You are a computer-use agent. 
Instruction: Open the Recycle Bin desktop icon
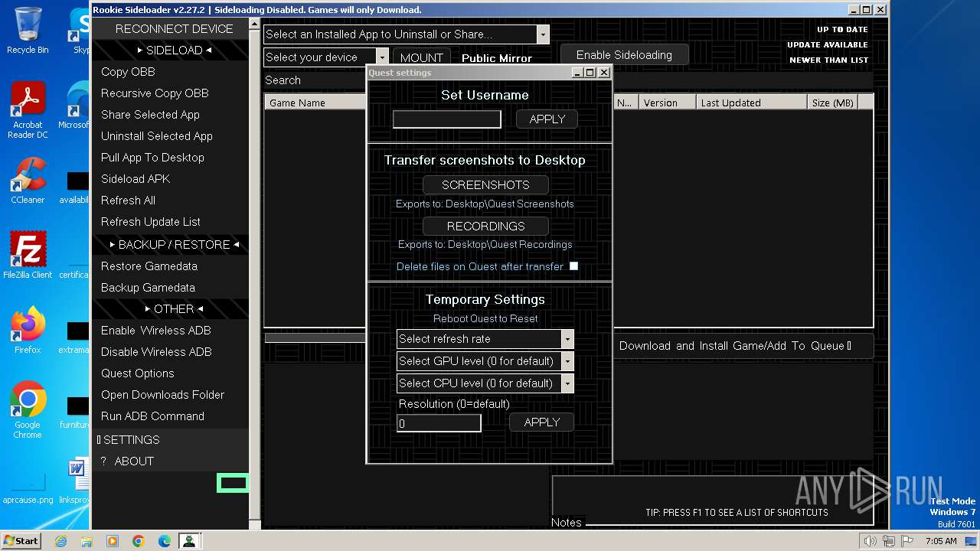point(28,31)
